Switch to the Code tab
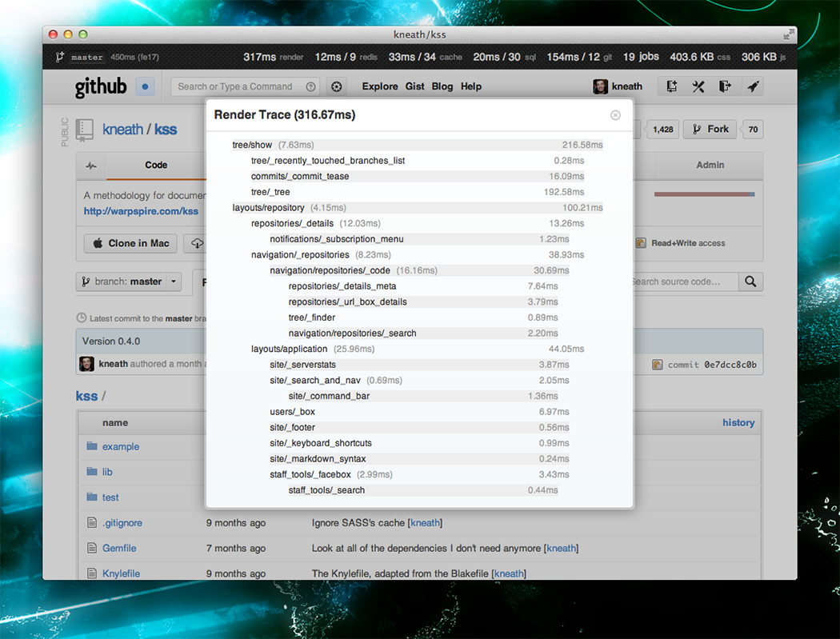 [x=156, y=166]
